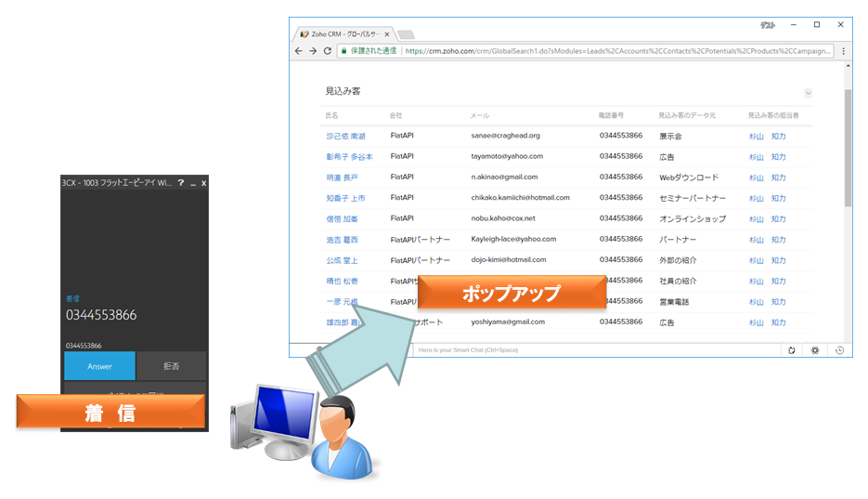Viewport: 868px width, 499px height.
Task: Click the メール column header
Action: click(480, 115)
